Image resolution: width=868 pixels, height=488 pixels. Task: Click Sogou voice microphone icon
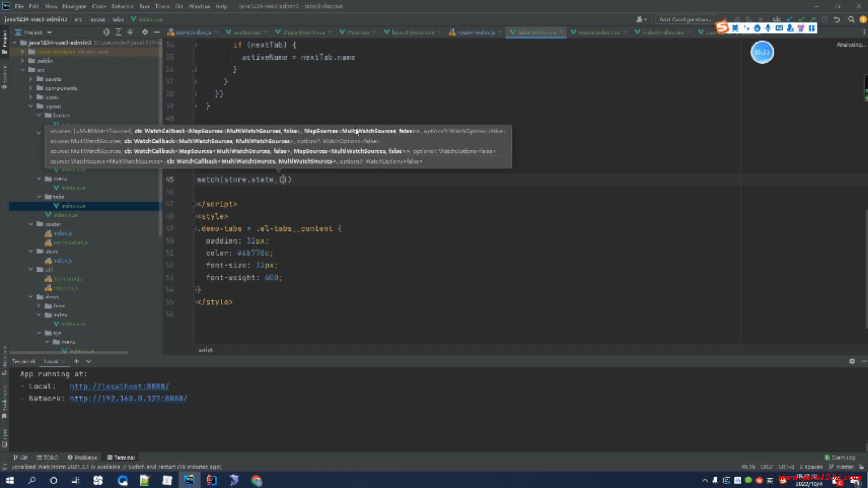[x=768, y=28]
